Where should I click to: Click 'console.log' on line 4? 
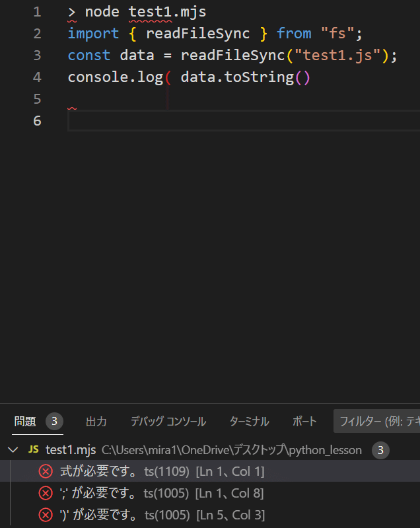point(116,77)
